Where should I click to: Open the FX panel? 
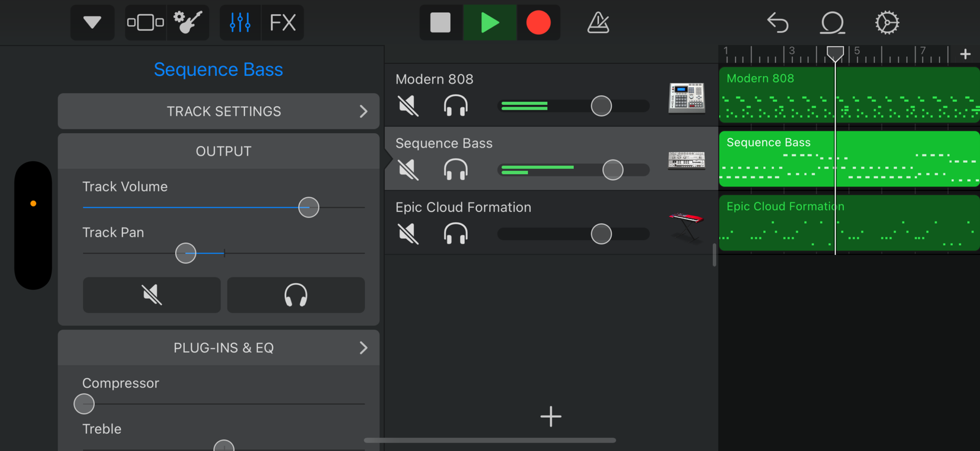coord(282,23)
